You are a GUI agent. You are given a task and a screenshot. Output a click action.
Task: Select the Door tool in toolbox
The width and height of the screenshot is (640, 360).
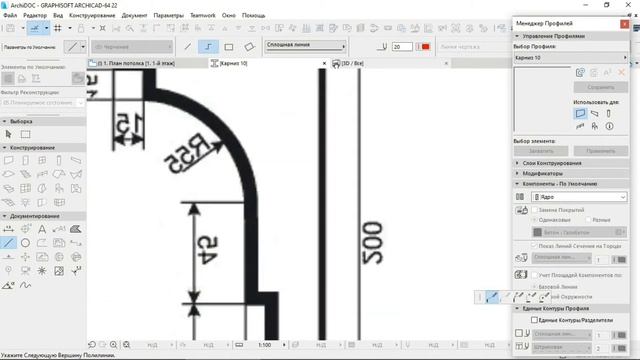25,160
